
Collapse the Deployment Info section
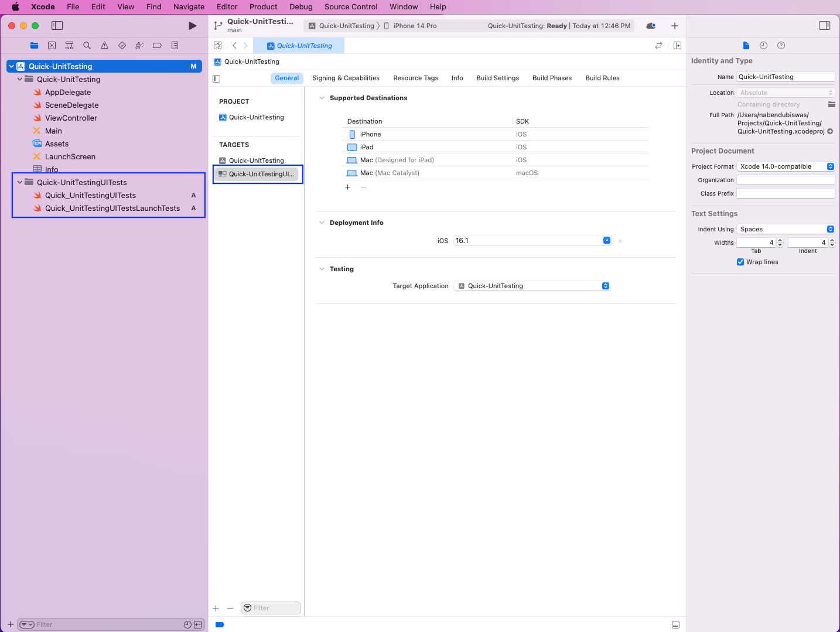[322, 223]
